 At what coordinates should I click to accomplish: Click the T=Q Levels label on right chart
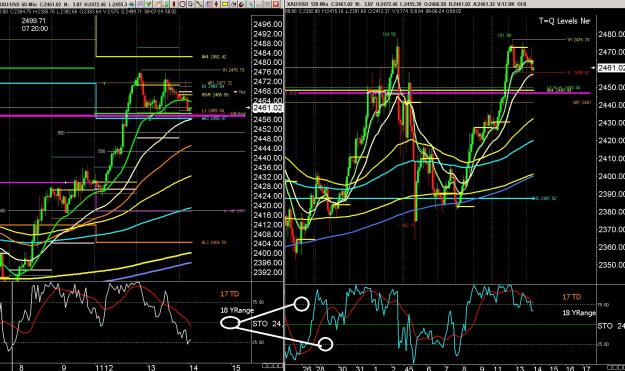(x=564, y=21)
